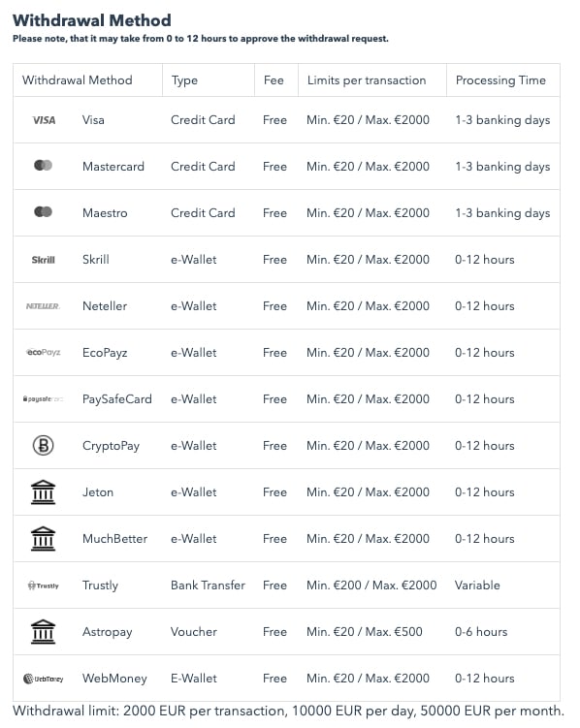Click the Fee column header
The image size is (580, 728).
coord(274,80)
